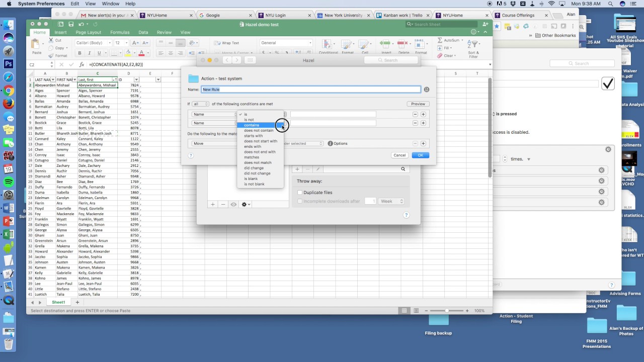Viewport: 644px width, 362px height.
Task: Open the font size 12 dropdown
Action: coord(121,43)
